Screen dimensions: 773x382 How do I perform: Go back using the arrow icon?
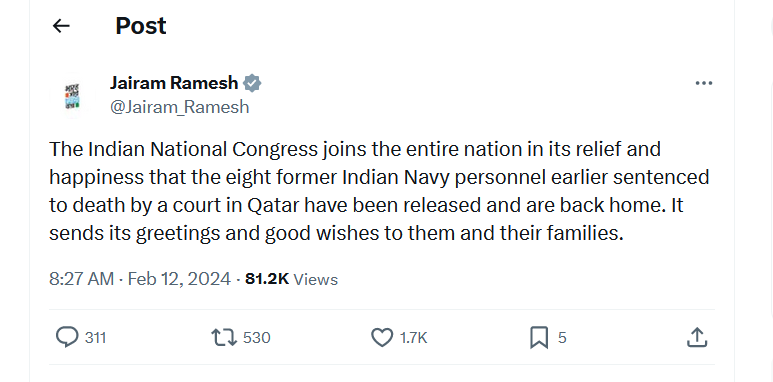pos(61,26)
